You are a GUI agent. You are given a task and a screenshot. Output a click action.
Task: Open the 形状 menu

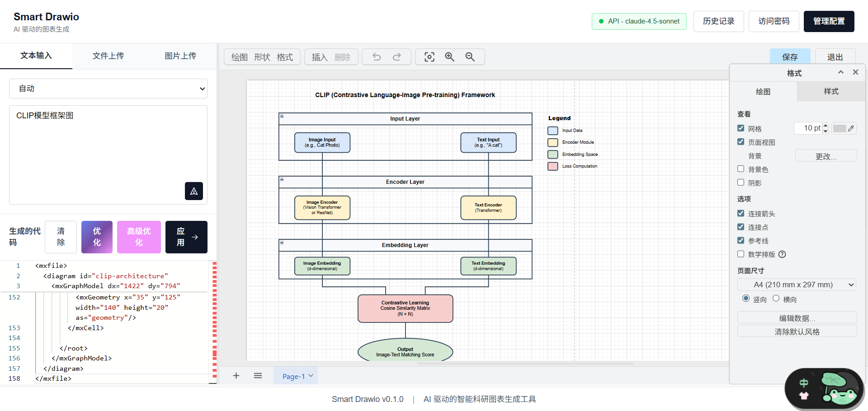262,57
